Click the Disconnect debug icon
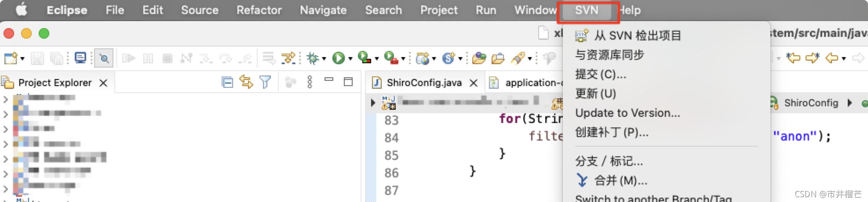 186,58
